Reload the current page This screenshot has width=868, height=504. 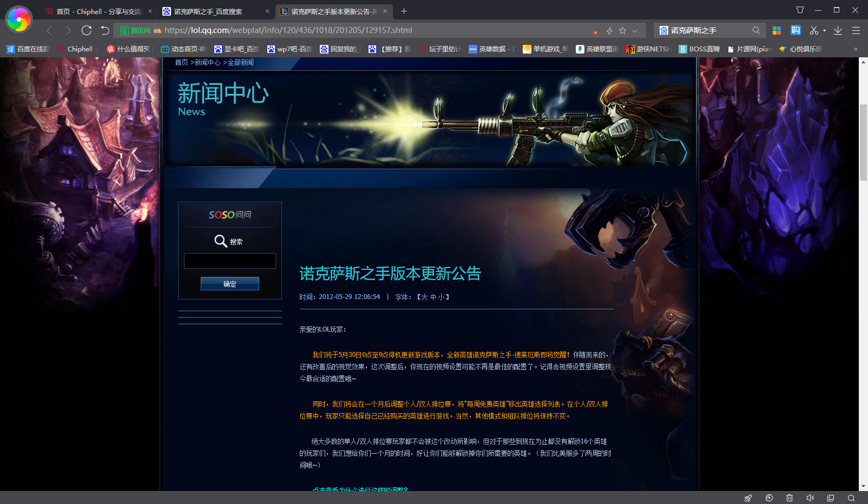click(87, 30)
